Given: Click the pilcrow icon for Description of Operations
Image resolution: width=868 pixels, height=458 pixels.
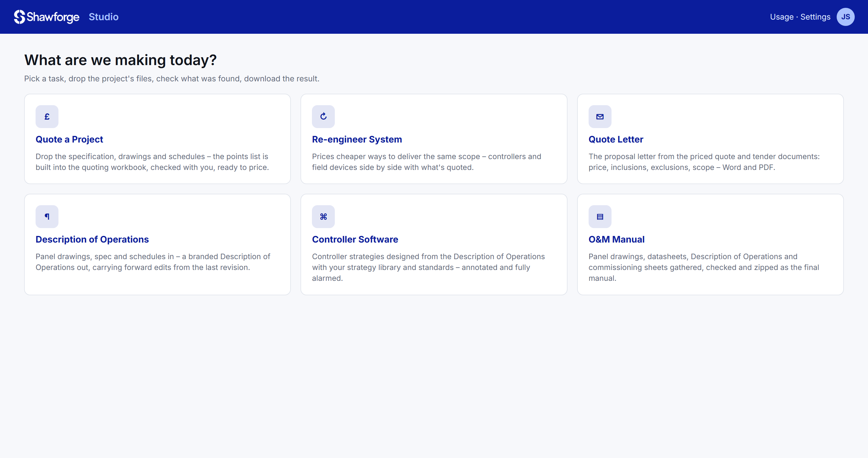Looking at the screenshot, I should 47,217.
